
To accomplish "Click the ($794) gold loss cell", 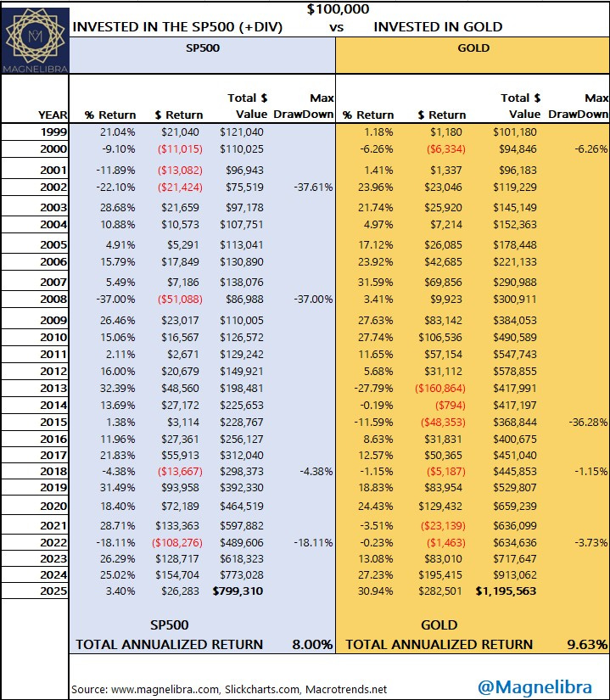I will coord(451,406).
